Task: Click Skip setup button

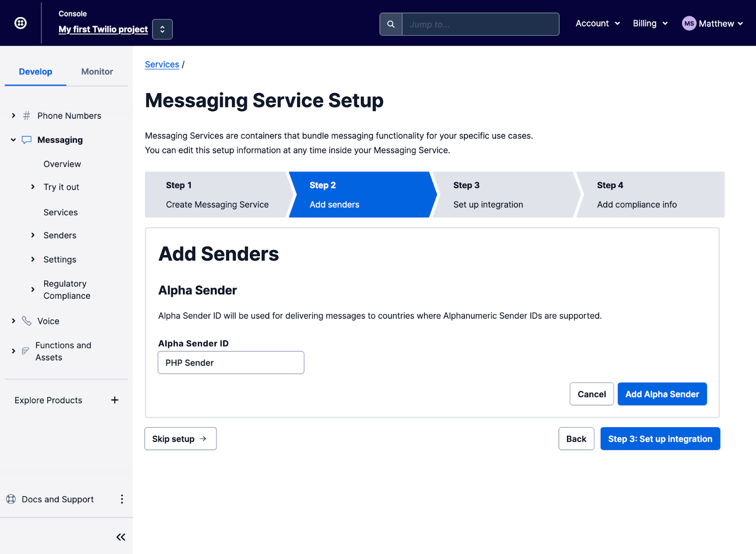Action: point(180,439)
